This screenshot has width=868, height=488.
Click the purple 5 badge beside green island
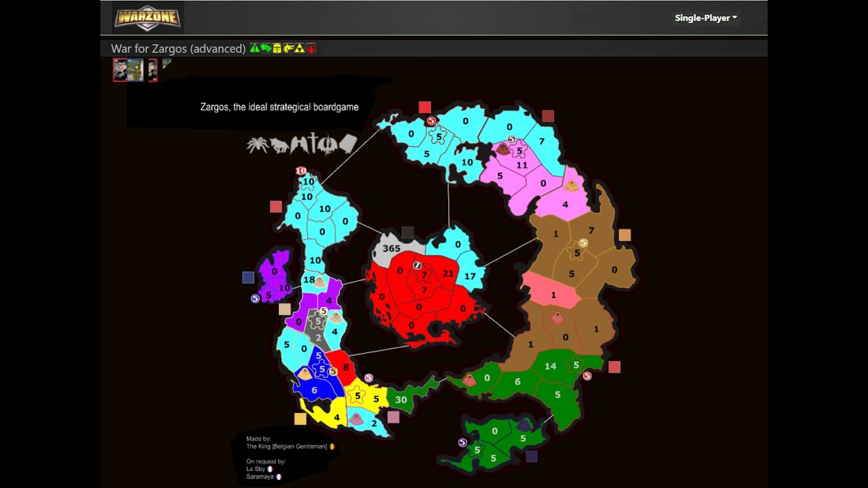(462, 443)
